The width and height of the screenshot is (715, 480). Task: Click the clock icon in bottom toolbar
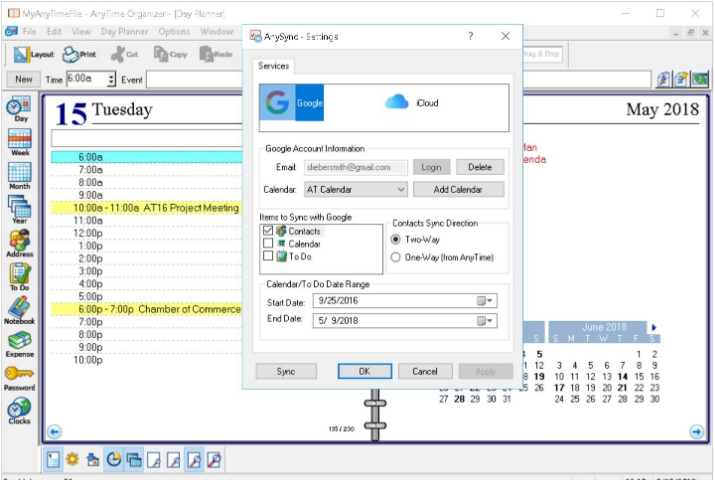coord(114,459)
